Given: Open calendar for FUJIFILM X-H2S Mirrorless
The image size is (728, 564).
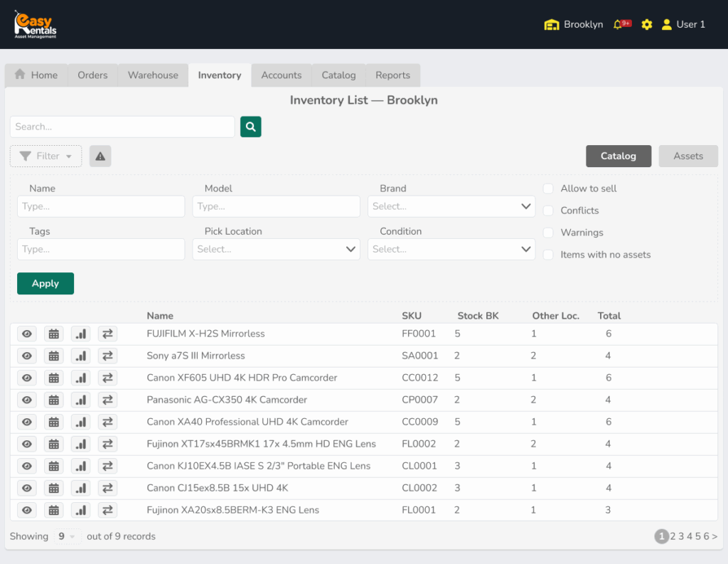Looking at the screenshot, I should click(54, 334).
